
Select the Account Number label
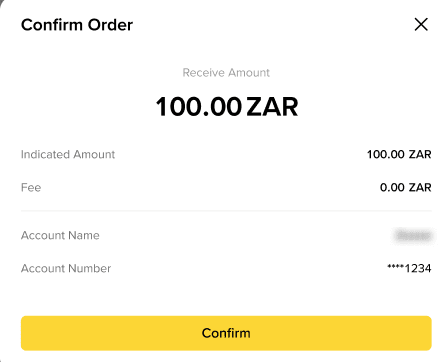click(x=66, y=268)
